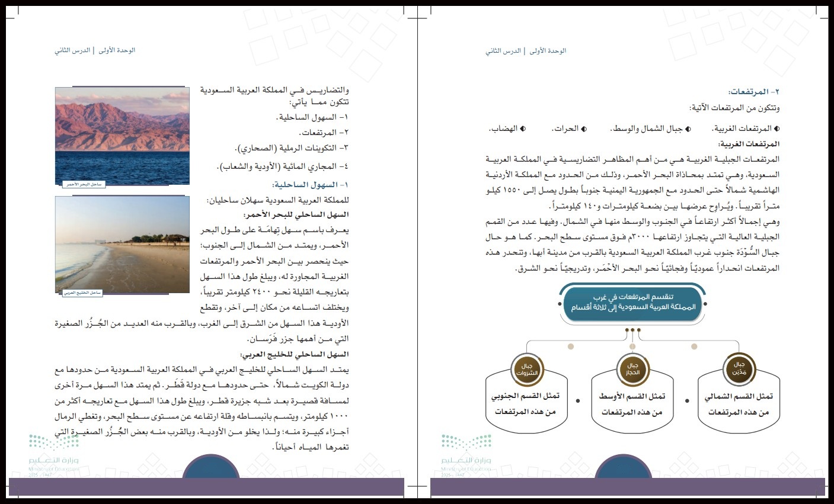Click the heading '١- السهول الساحلية:'
The image size is (834, 504).
point(311,185)
